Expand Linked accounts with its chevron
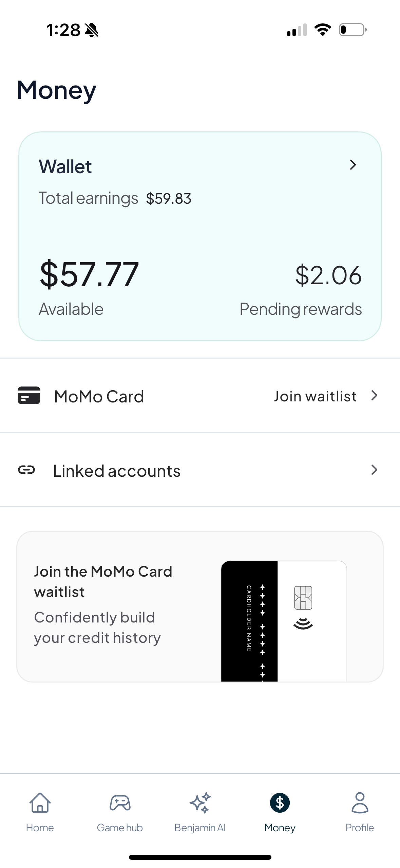Screen dimensions: 400x868 pos(374,470)
